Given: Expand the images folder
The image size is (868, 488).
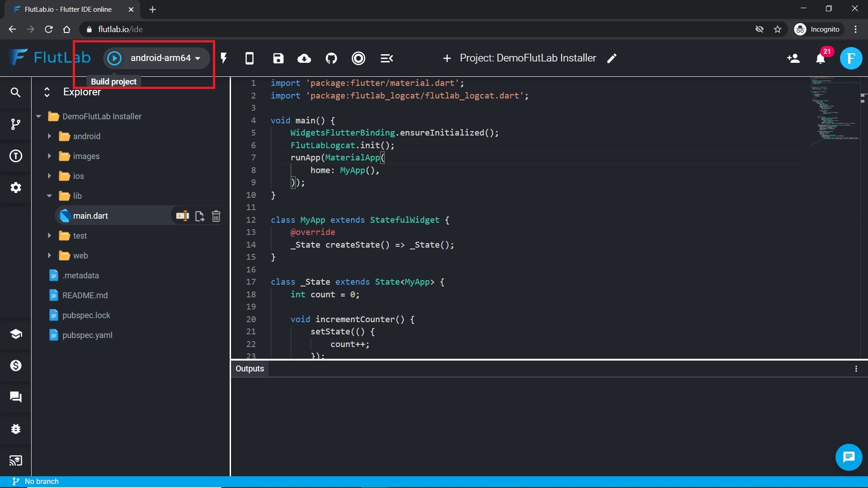Looking at the screenshot, I should (49, 156).
